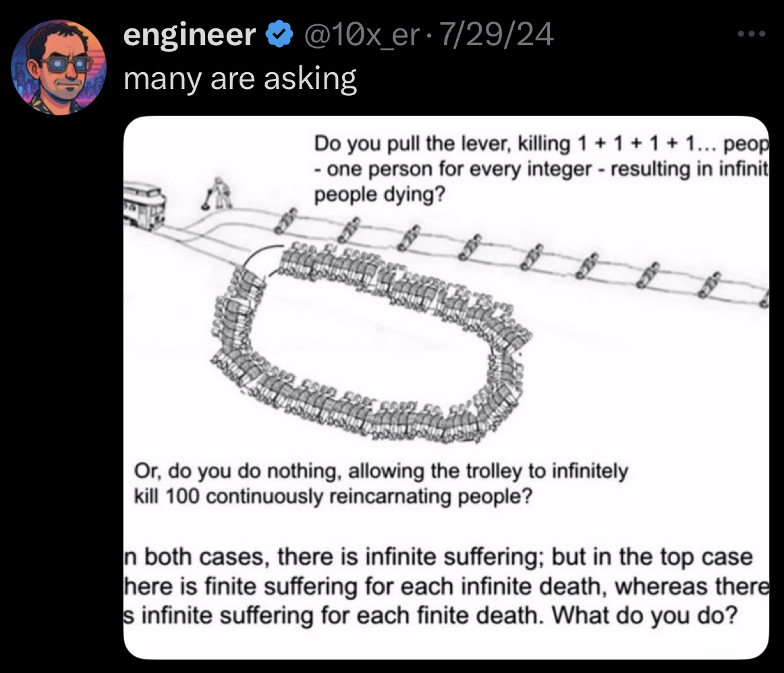Click the display name "engineer"
This screenshot has width=784, height=673.
(190, 34)
